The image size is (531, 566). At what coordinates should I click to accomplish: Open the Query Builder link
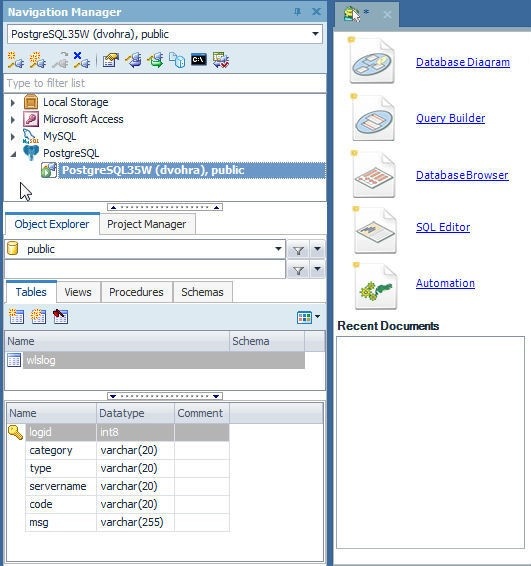click(451, 118)
